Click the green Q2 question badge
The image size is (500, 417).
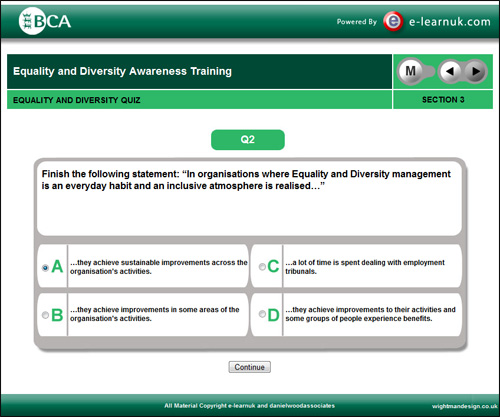tap(248, 140)
